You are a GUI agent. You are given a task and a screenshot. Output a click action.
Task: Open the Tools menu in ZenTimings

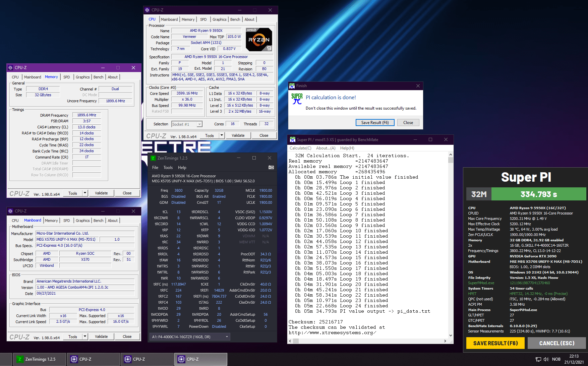(x=168, y=168)
